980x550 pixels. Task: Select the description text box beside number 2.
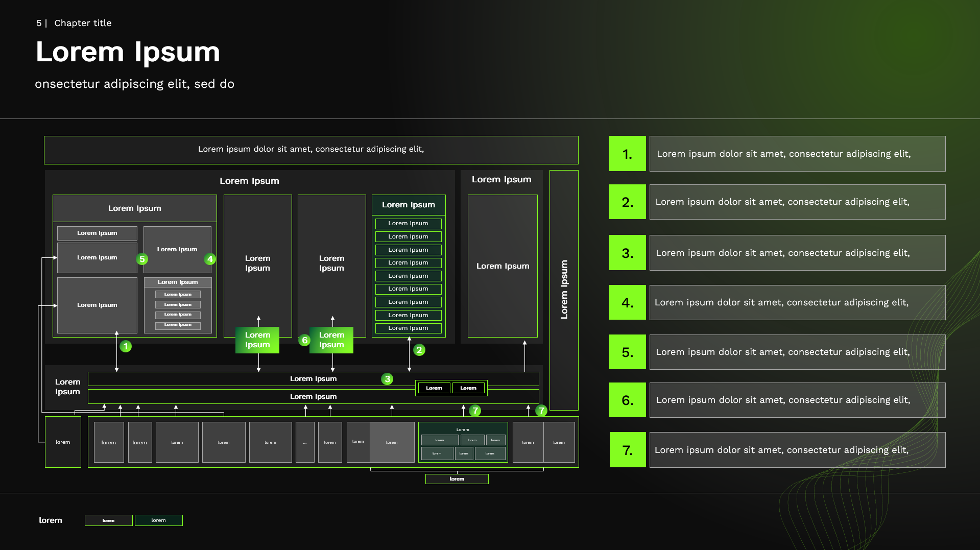[x=797, y=202]
